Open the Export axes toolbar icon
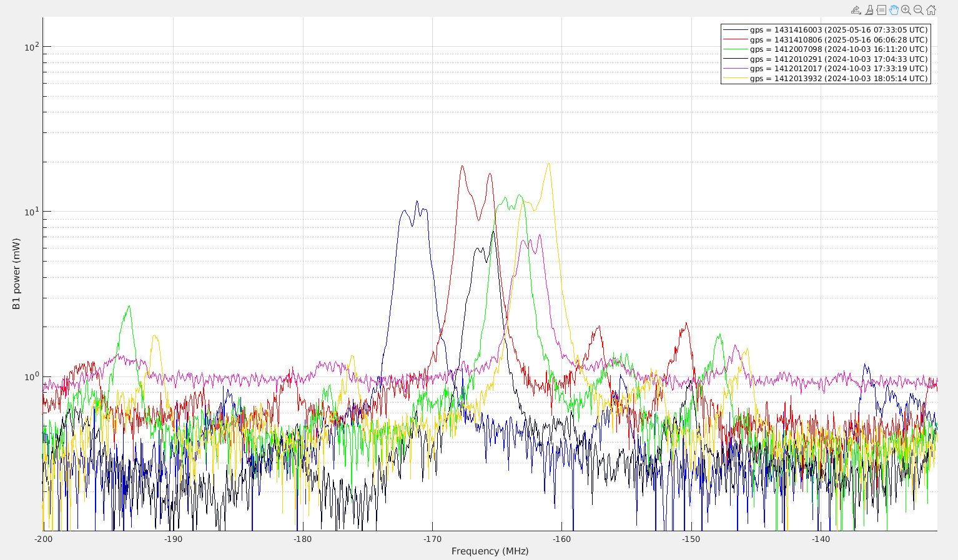 coord(856,10)
